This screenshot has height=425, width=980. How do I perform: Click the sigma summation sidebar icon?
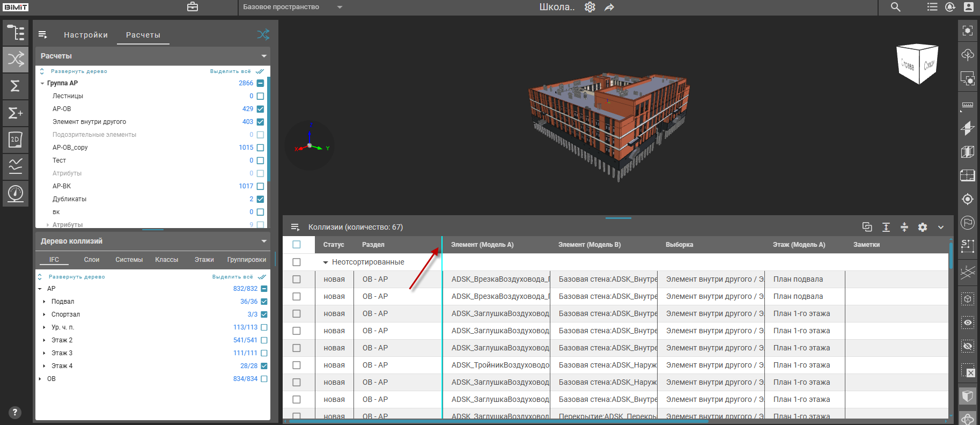tap(16, 86)
